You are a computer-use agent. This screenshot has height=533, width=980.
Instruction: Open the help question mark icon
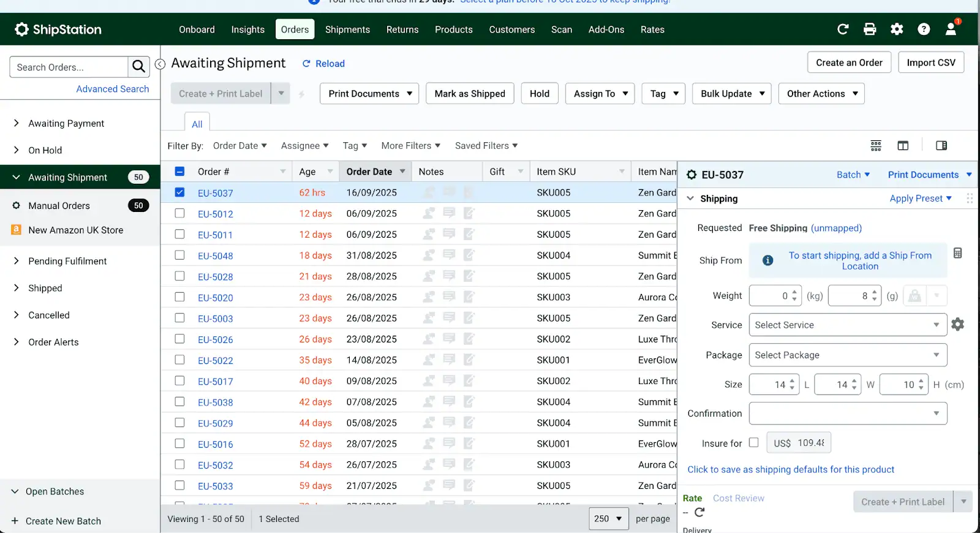pos(924,29)
